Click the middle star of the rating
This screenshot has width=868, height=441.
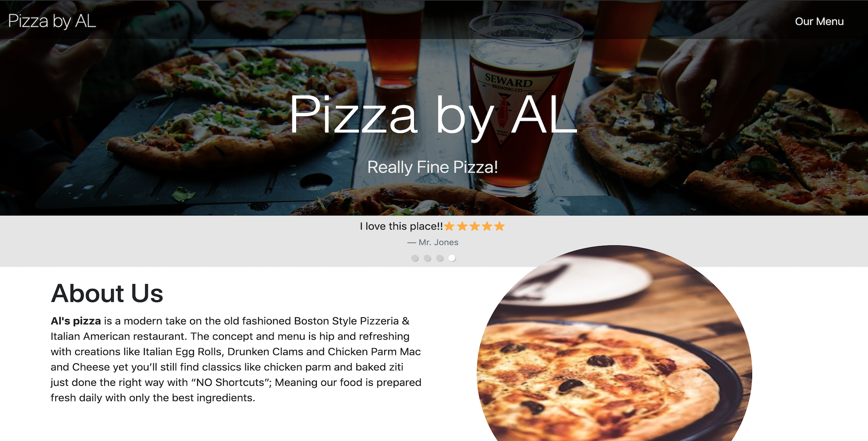click(x=474, y=226)
